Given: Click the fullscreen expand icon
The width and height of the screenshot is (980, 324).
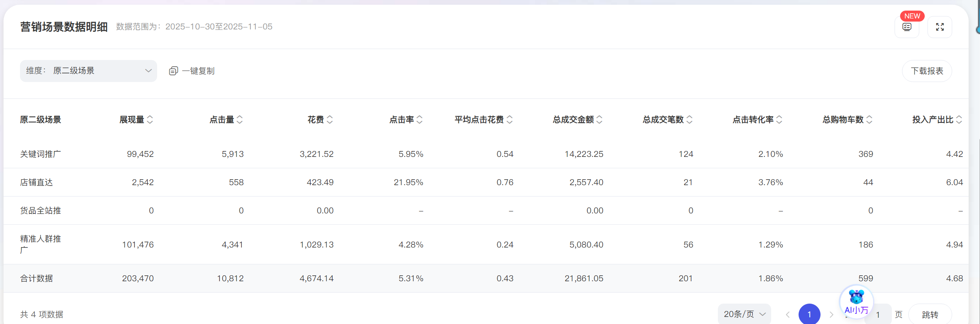Looking at the screenshot, I should [940, 27].
